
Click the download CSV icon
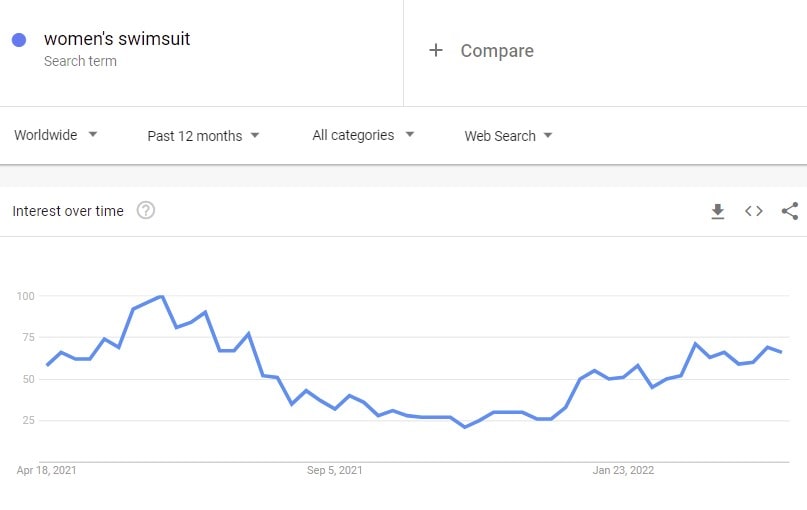click(x=717, y=211)
